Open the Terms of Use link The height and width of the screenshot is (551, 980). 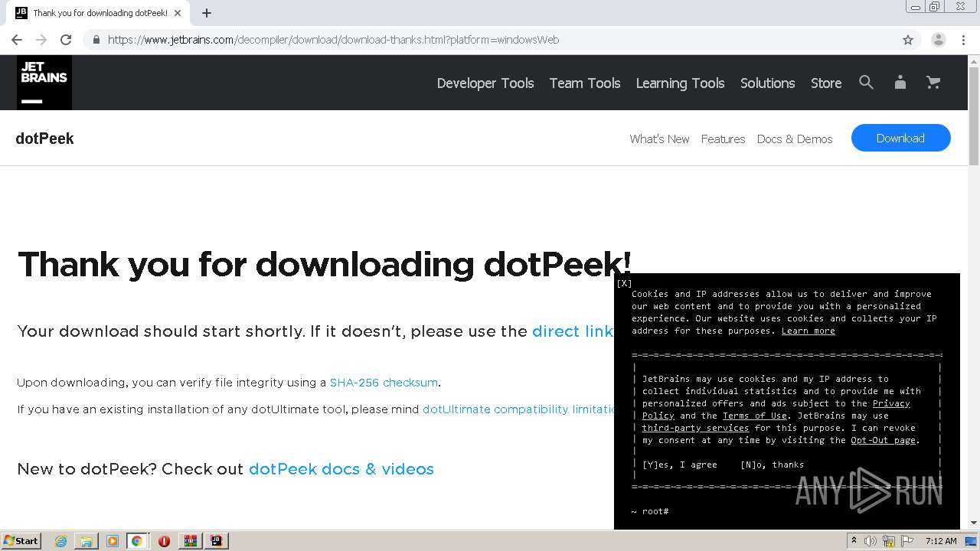755,416
